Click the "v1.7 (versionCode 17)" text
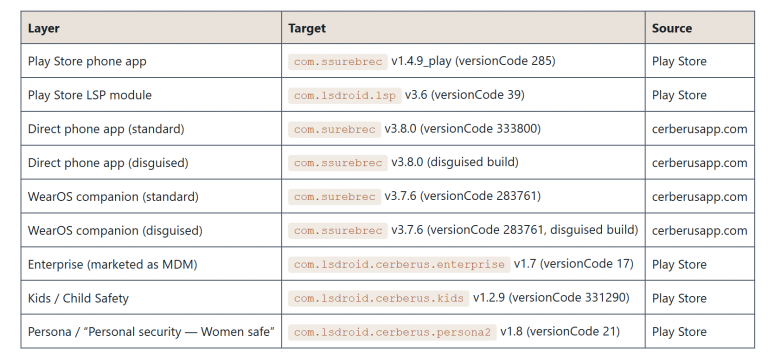Screen dimensions: 768x361 pyautogui.click(x=574, y=264)
